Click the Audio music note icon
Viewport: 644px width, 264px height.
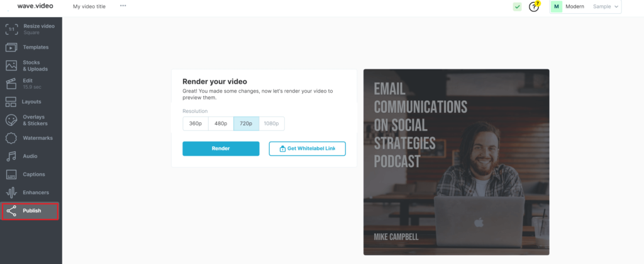[x=11, y=156]
